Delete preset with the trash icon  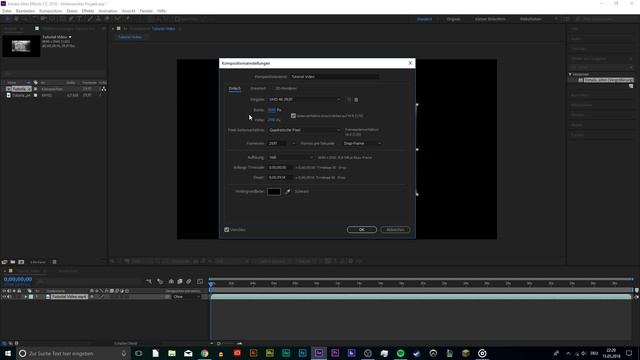[356, 100]
